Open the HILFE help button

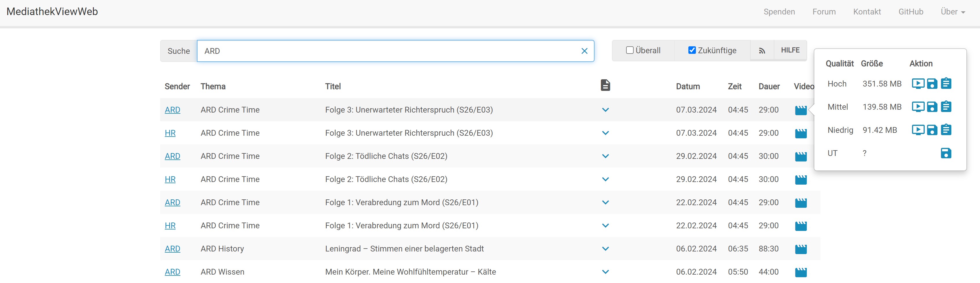pos(790,50)
